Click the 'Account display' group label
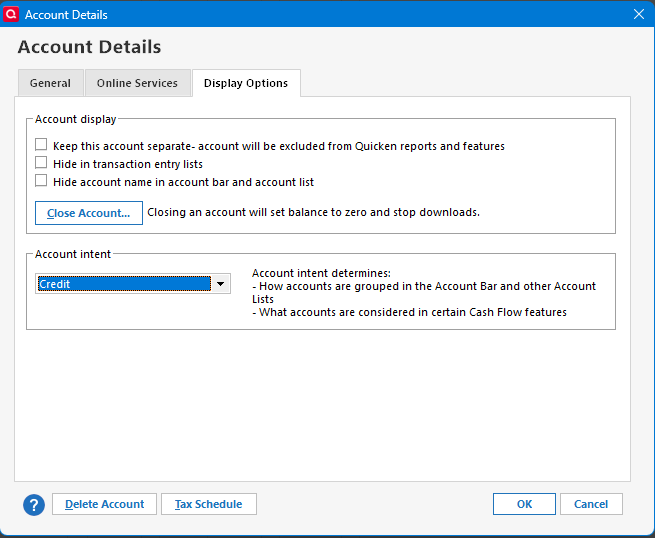The width and height of the screenshot is (655, 538). click(76, 119)
